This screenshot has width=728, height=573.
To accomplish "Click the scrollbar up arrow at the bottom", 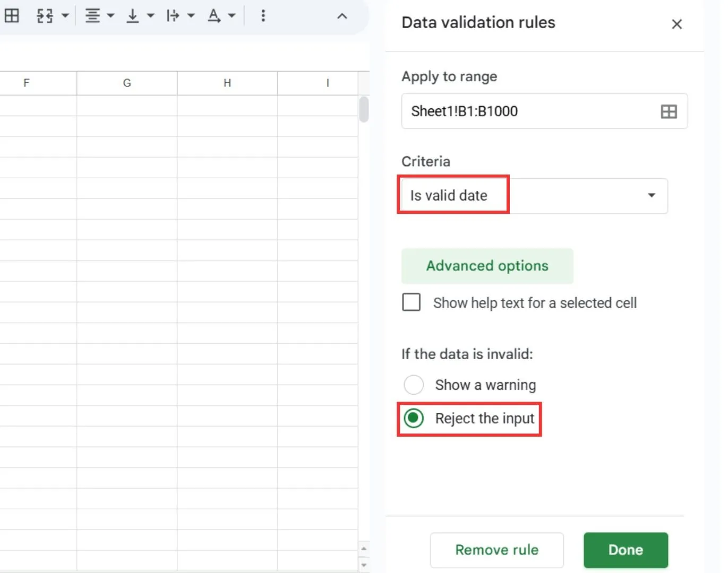I will pyautogui.click(x=364, y=549).
